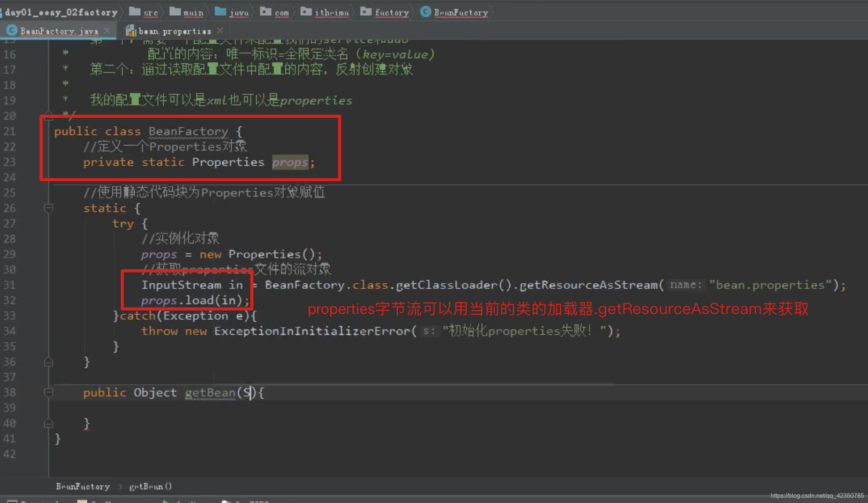Click the day01_eesy_02factory project breadcrumb
The height and width of the screenshot is (503, 868).
pyautogui.click(x=61, y=12)
